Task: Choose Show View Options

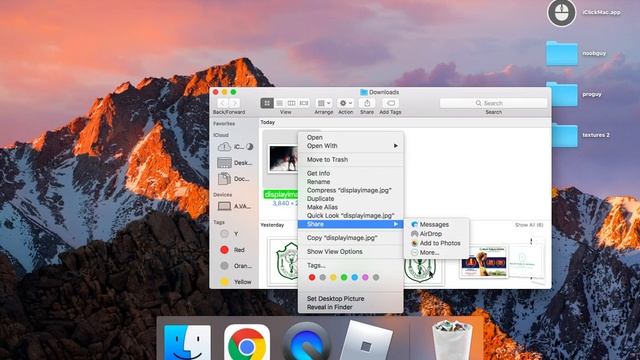Action: [x=351, y=251]
